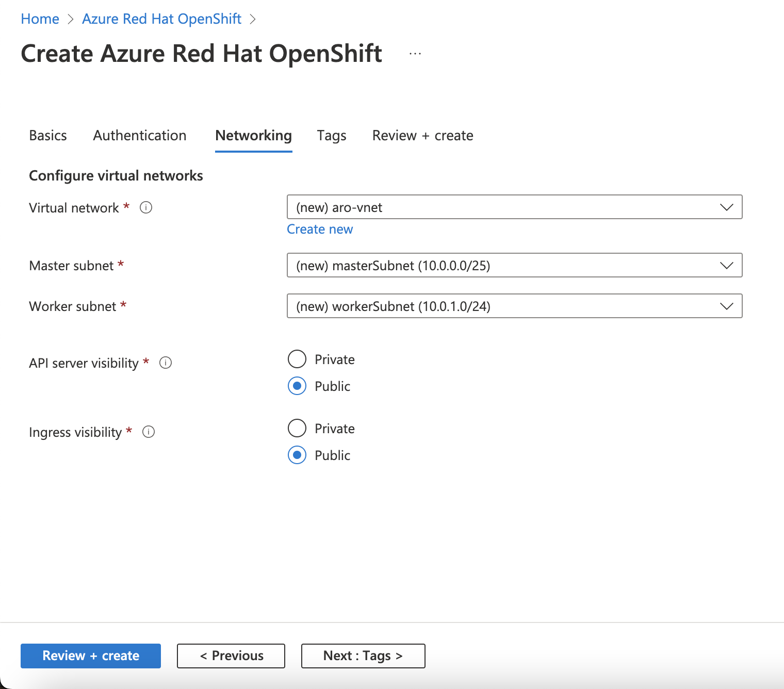784x689 pixels.
Task: Switch to the Tags tab
Action: [332, 136]
